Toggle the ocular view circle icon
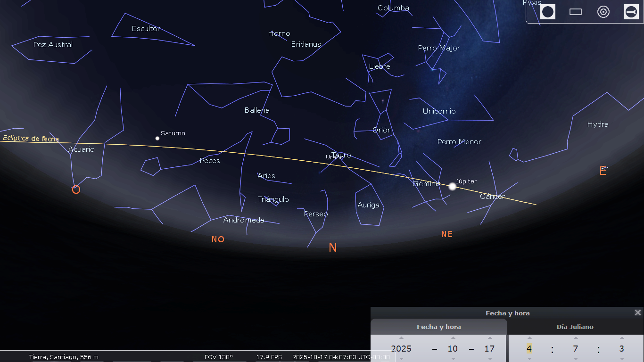644x362 pixels. click(547, 12)
